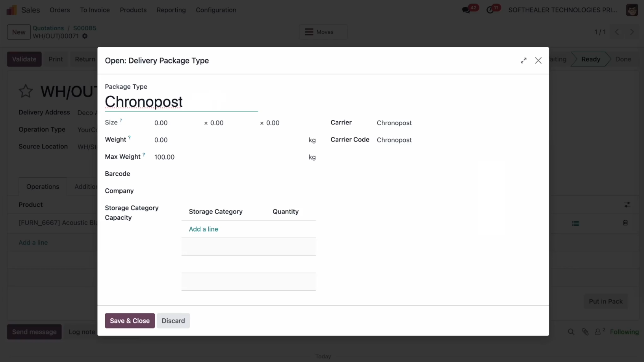Open detailed operations list icon
644x362 pixels.
(x=575, y=223)
